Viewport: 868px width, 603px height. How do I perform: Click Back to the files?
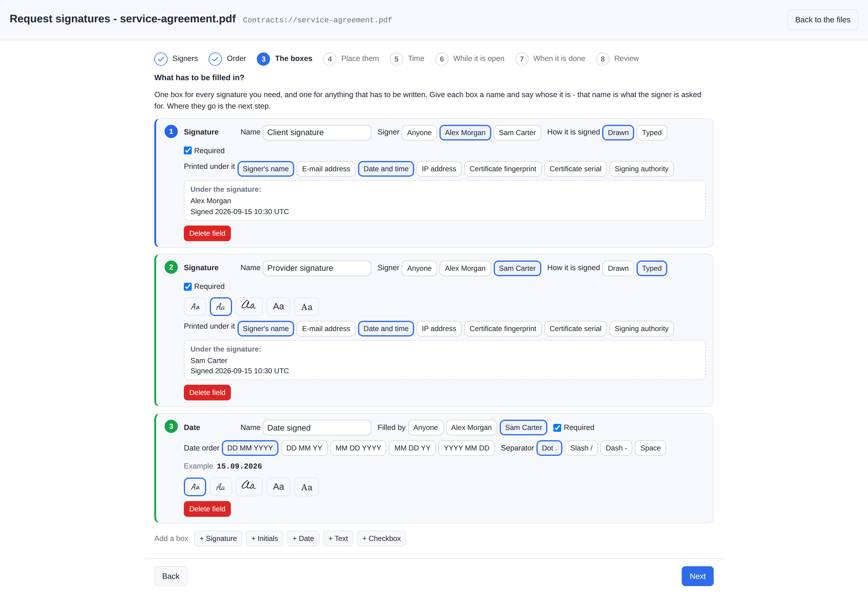coord(822,20)
